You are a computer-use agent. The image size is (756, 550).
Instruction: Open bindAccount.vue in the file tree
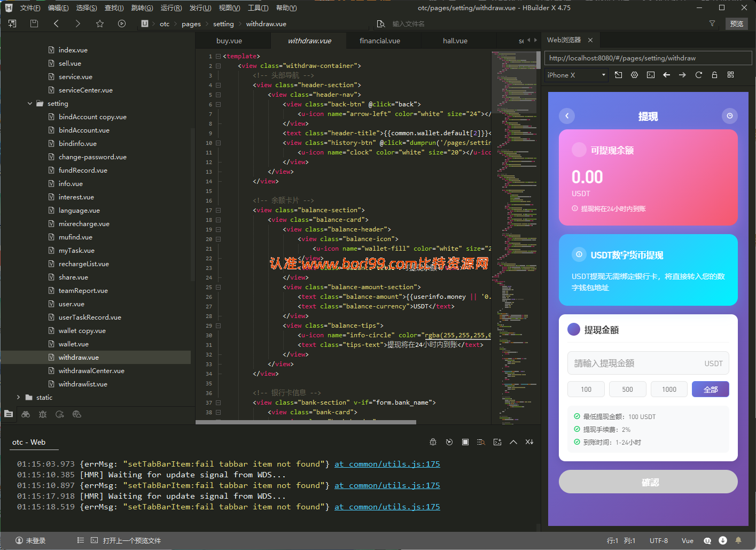84,130
